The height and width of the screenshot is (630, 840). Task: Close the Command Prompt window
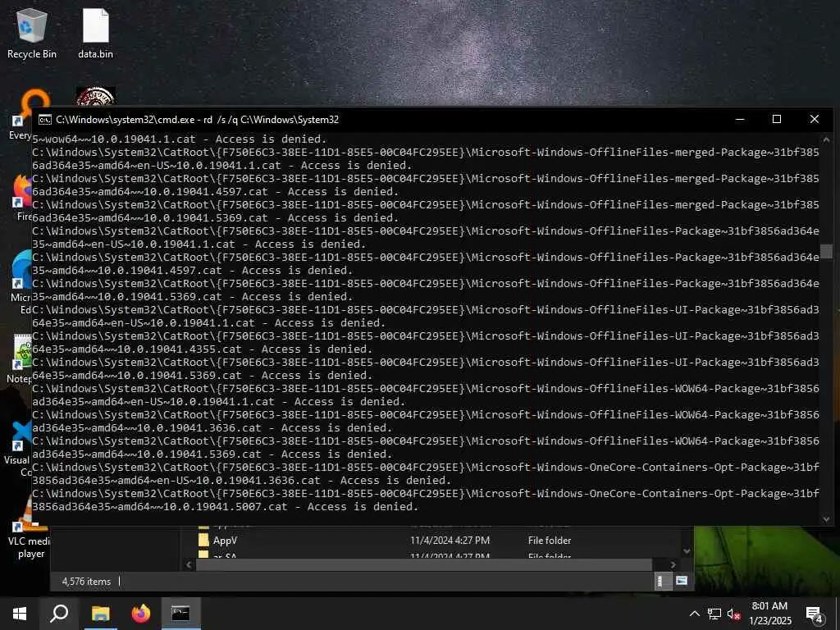click(x=815, y=120)
